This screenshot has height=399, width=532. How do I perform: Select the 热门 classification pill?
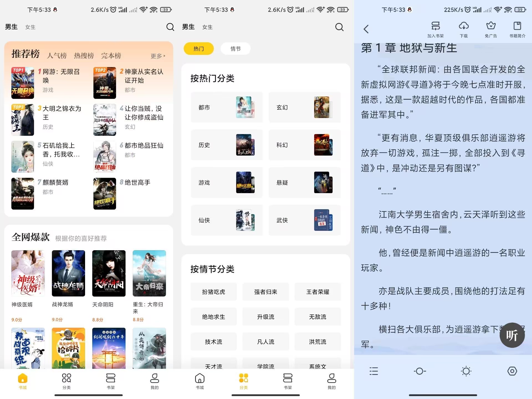[x=199, y=48]
